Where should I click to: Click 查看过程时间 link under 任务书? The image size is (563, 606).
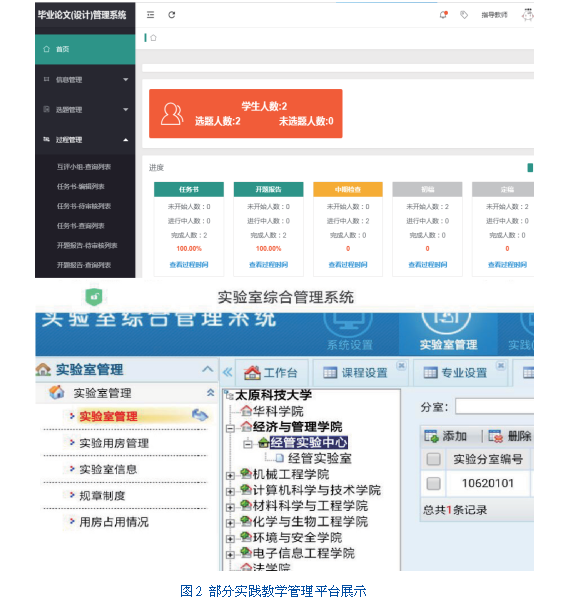coord(189,265)
